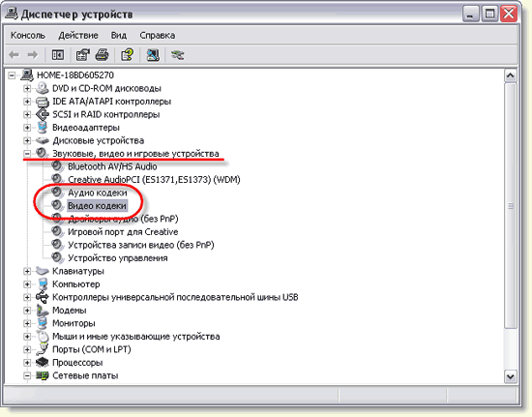Collapse the Сетевые платы node

pos(27,375)
